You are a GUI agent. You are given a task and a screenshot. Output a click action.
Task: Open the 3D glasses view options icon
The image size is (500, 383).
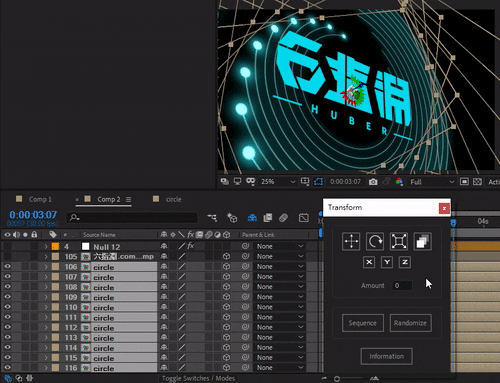point(250,182)
